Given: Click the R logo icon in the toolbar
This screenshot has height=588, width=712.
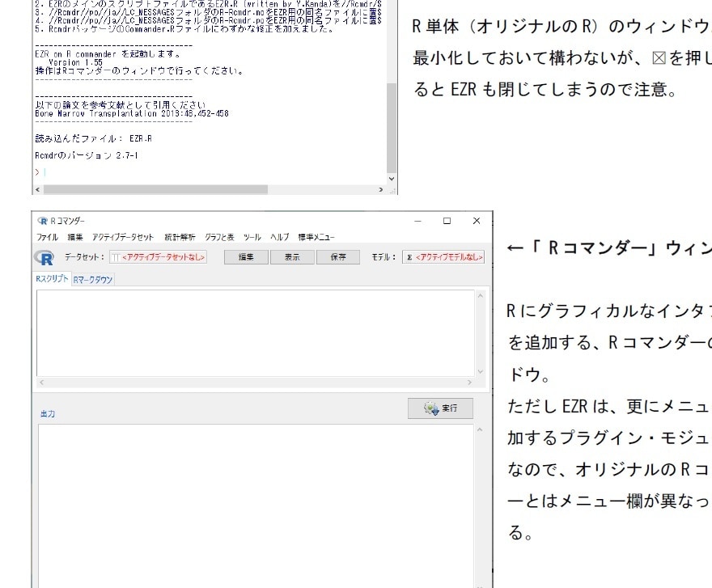Looking at the screenshot, I should point(44,257).
